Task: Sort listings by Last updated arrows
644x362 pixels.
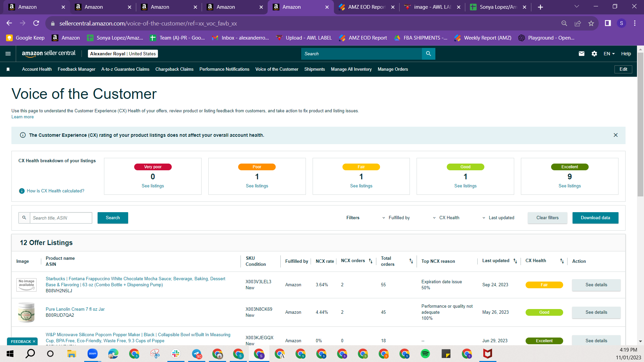Action: click(515, 261)
